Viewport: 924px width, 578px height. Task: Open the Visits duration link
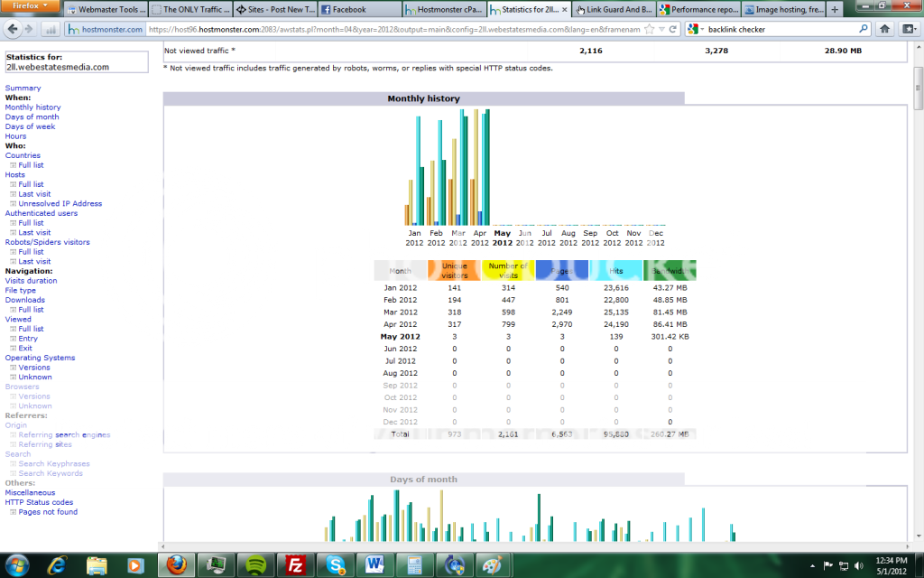(32, 281)
